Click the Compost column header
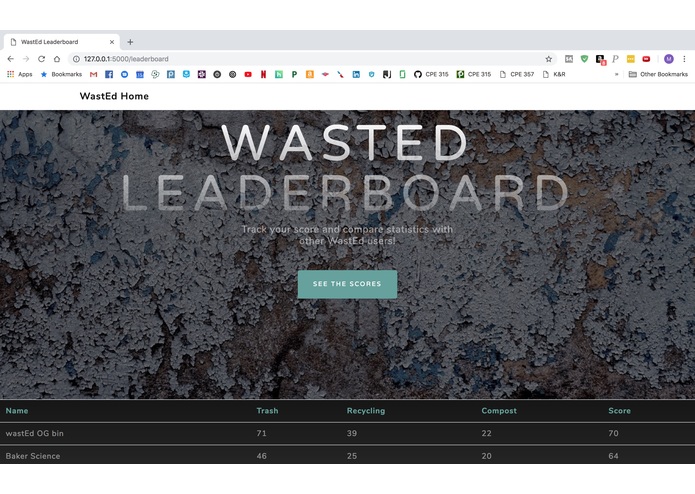 (499, 411)
